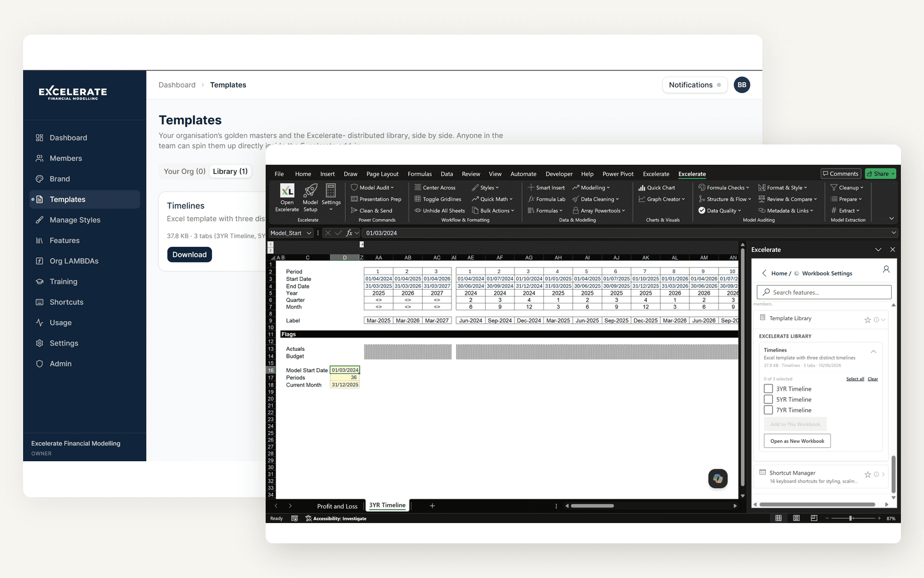The width and height of the screenshot is (924, 578).
Task: Click the Download button for Timelines template
Action: pyautogui.click(x=189, y=255)
